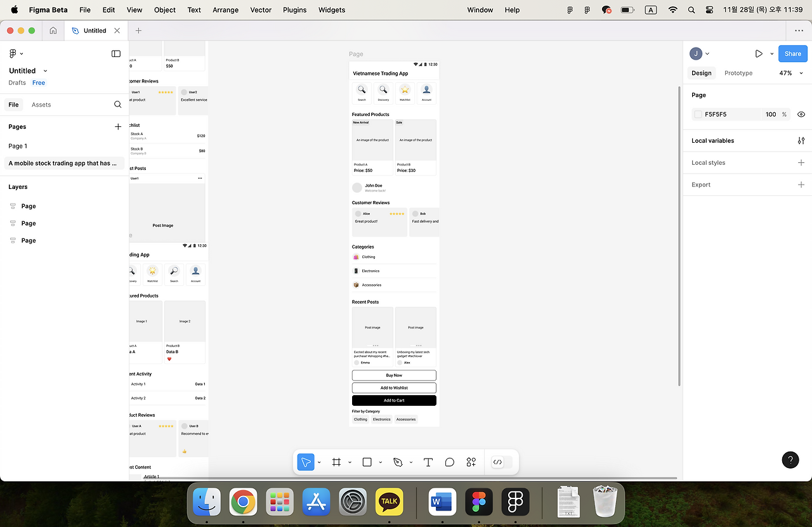Image resolution: width=812 pixels, height=527 pixels.
Task: Add a new page with plus icon
Action: tap(118, 127)
